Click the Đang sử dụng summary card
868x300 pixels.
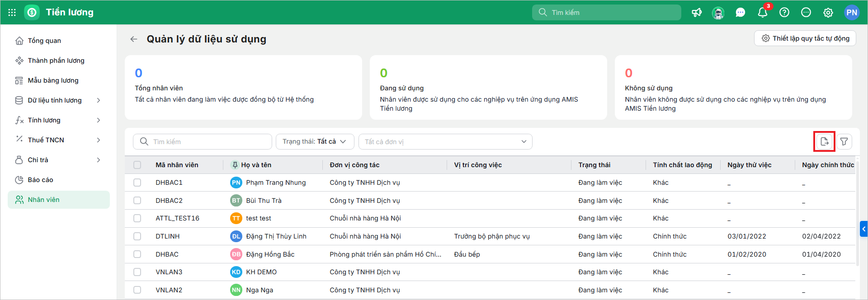pyautogui.click(x=488, y=88)
